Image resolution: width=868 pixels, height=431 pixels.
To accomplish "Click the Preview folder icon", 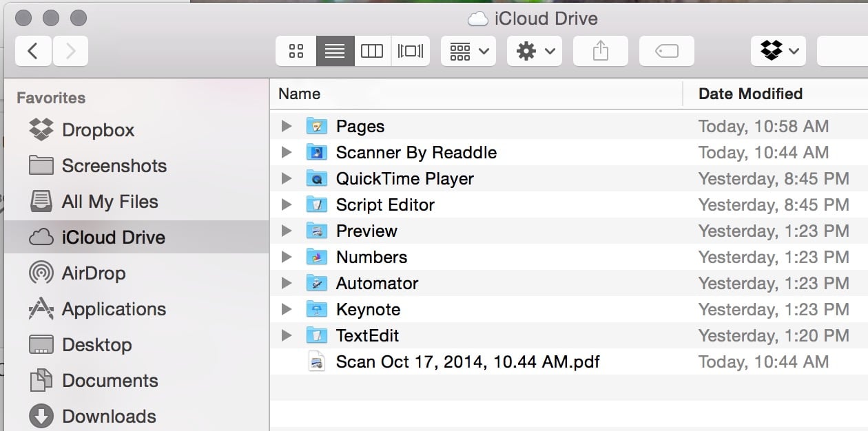I will pos(316,231).
